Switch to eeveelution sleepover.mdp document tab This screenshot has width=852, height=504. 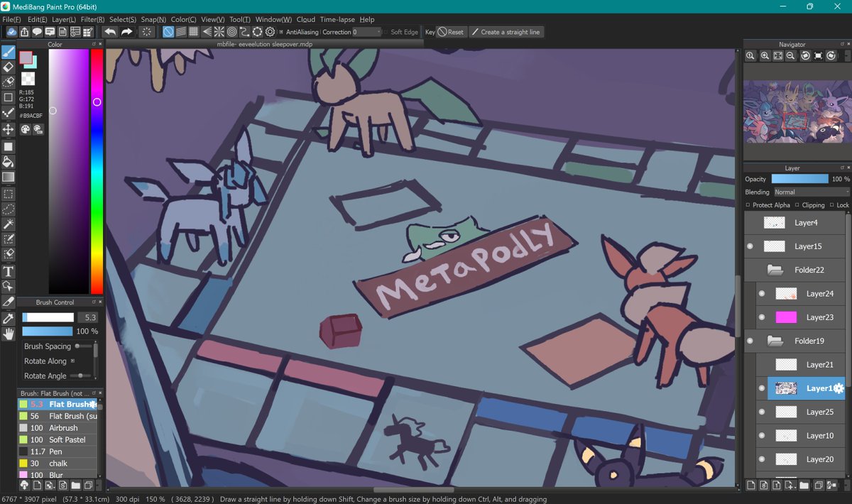[x=264, y=44]
